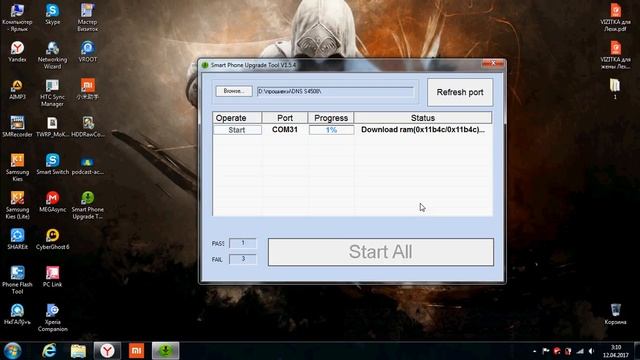640x360 pixels.
Task: Open Internet Explorer from taskbar
Action: pos(49,351)
